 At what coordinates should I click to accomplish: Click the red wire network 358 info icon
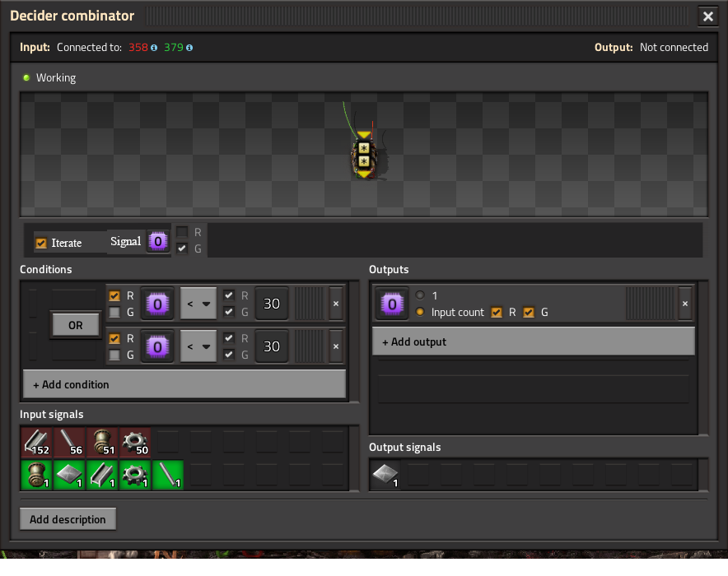tap(154, 48)
